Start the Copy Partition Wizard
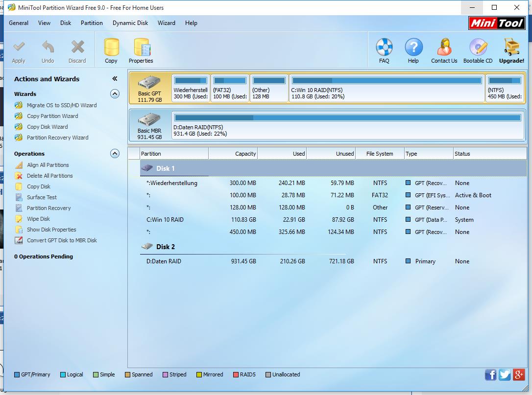 (52, 116)
